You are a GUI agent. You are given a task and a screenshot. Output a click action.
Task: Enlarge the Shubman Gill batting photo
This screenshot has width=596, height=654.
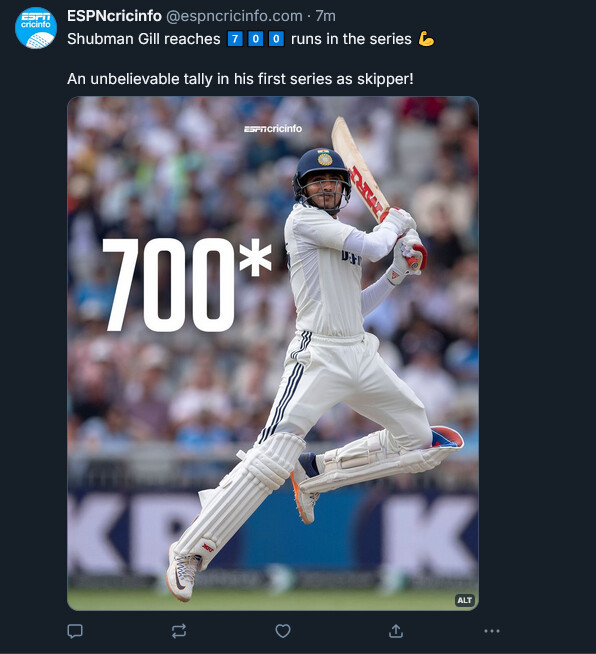273,353
